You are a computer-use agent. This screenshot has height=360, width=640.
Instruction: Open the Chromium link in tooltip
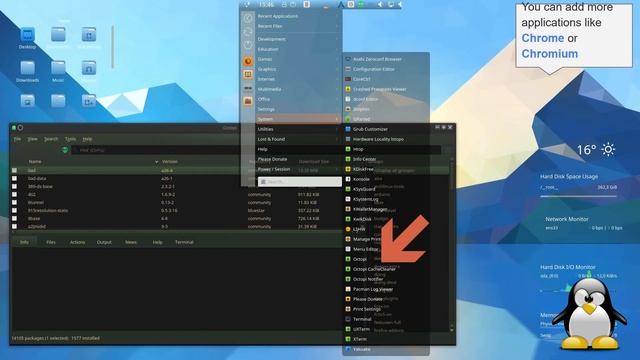[x=549, y=54]
